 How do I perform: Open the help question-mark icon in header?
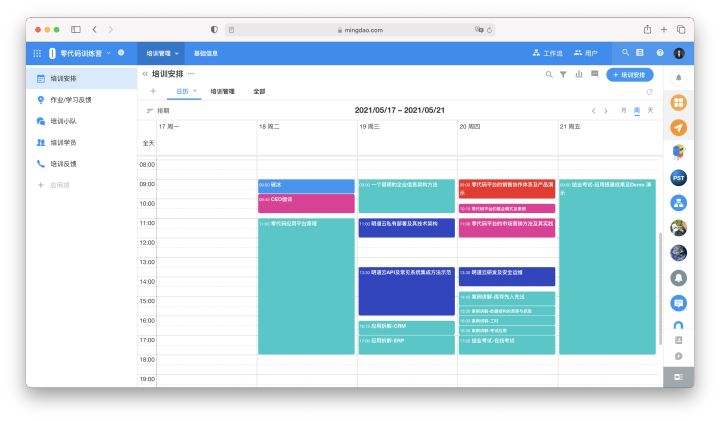(x=660, y=53)
